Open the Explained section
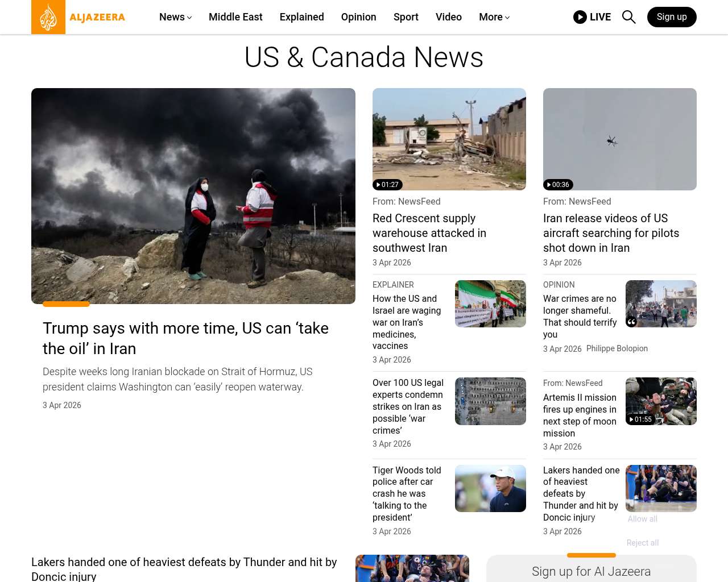This screenshot has width=728, height=582. pos(302,17)
